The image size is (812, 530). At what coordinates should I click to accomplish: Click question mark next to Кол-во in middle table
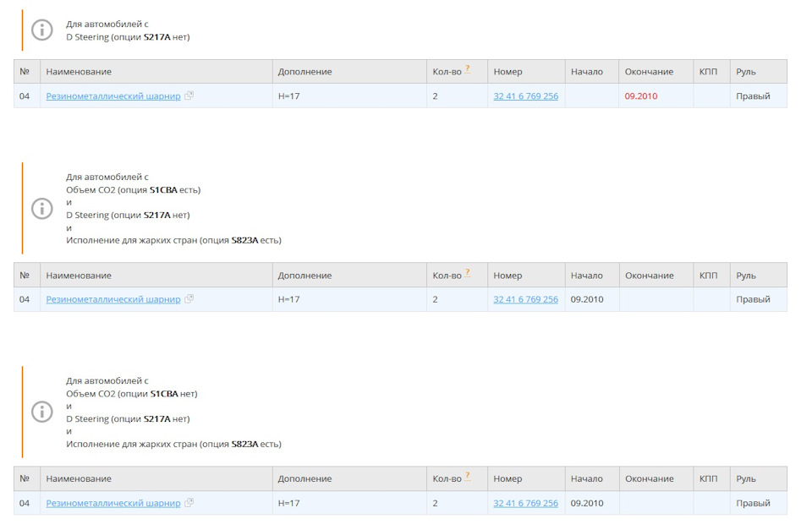[x=467, y=273]
